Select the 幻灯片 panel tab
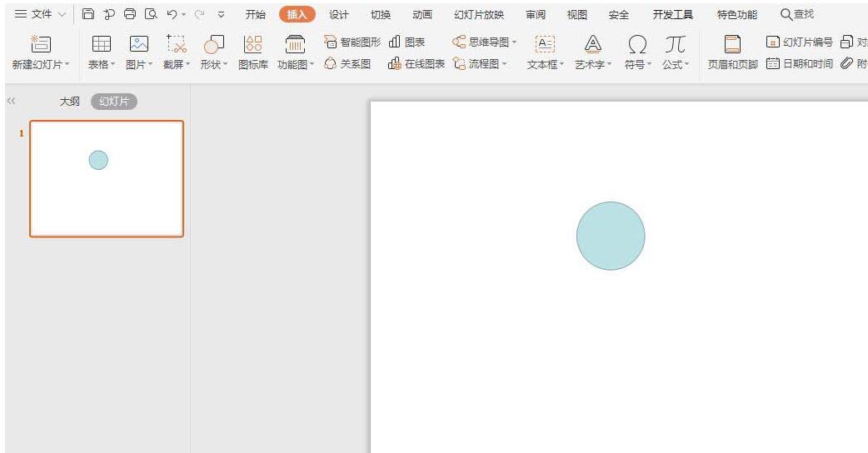The image size is (868, 453). [114, 102]
